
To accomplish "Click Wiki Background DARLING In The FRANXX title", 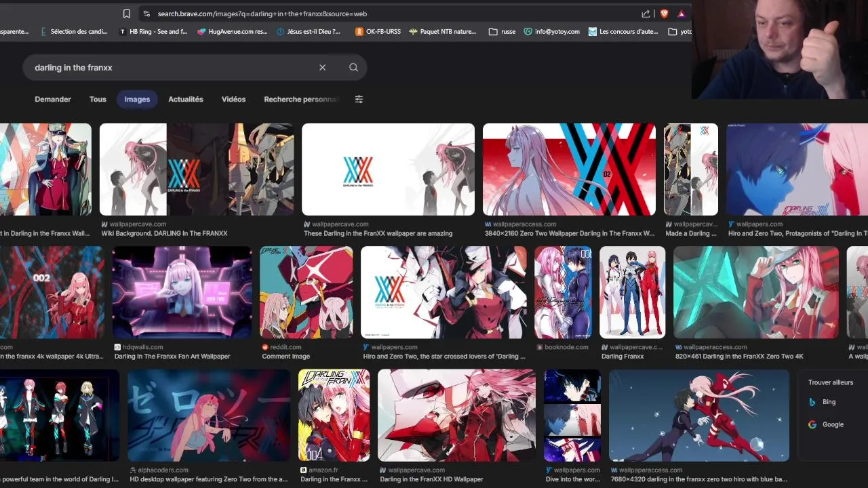I will tap(165, 233).
